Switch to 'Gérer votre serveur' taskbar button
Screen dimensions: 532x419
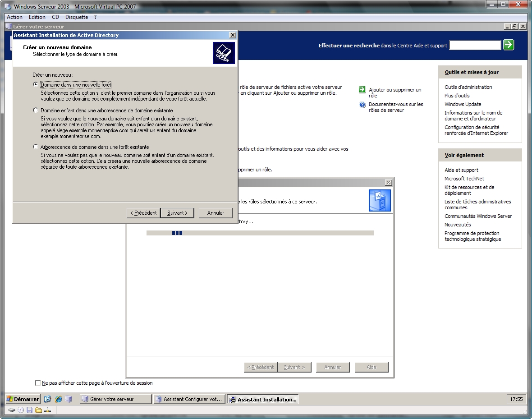pos(116,399)
